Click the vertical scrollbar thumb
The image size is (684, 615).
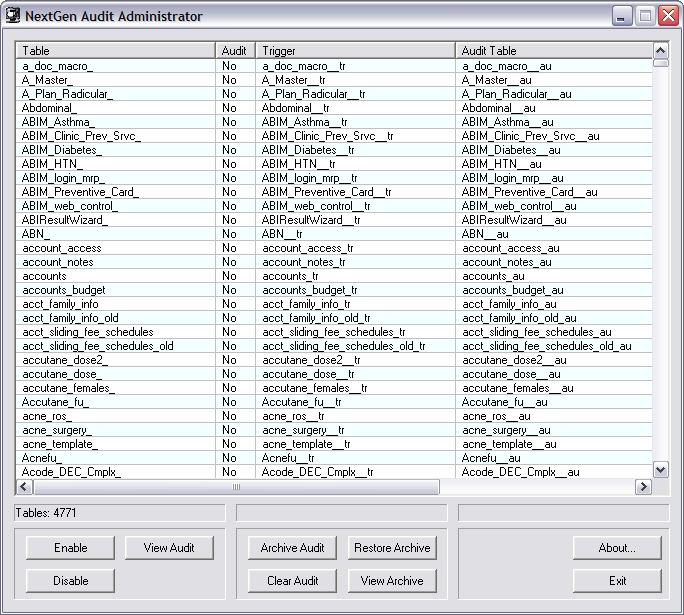pyautogui.click(x=660, y=63)
